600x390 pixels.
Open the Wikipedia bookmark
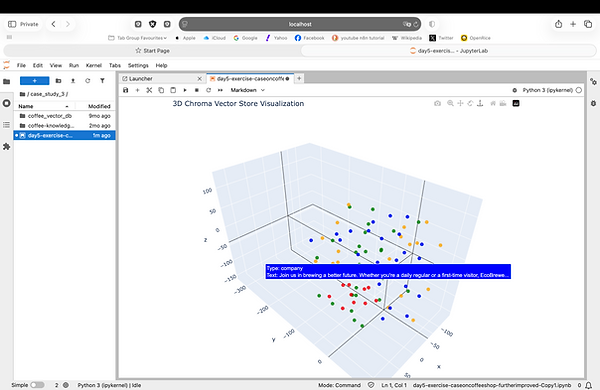pos(407,38)
